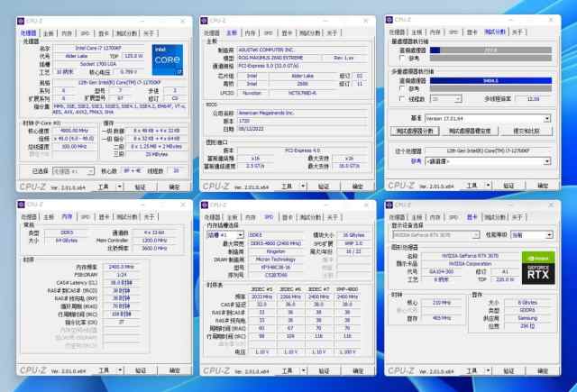Image resolution: width=577 pixels, height=392 pixels.
Task: Open the display device dropdown listing GeForce RTX 3070
Action: point(435,234)
